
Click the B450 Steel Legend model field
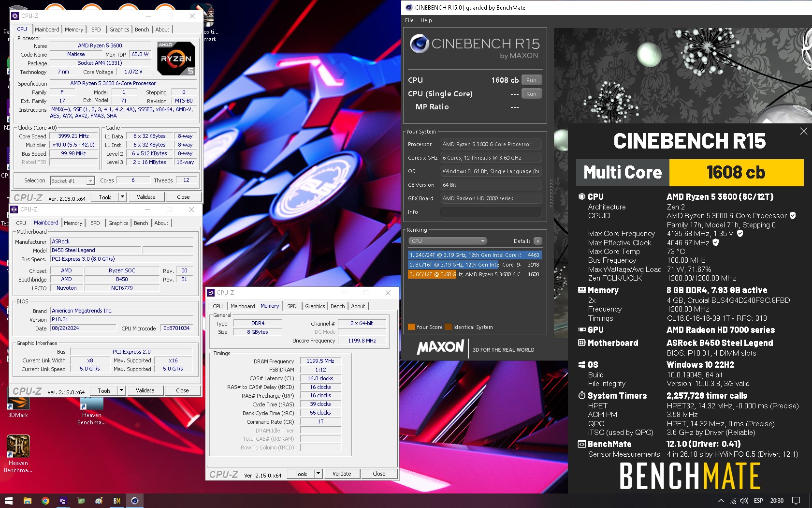(x=96, y=250)
